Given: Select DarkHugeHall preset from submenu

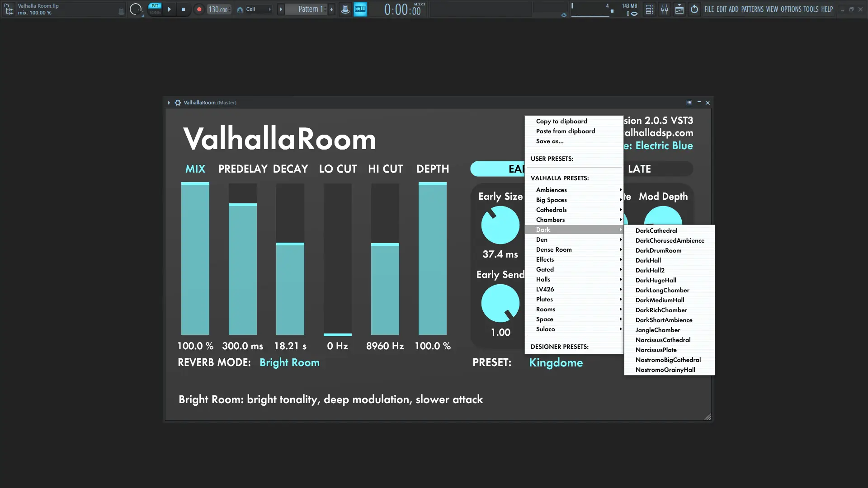Looking at the screenshot, I should [656, 280].
